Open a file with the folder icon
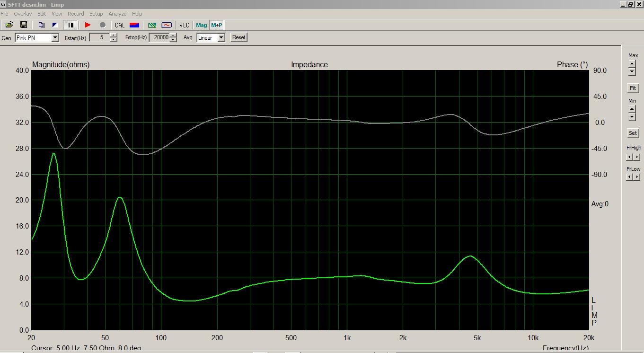Viewport: 644px width, 353px height. click(9, 25)
